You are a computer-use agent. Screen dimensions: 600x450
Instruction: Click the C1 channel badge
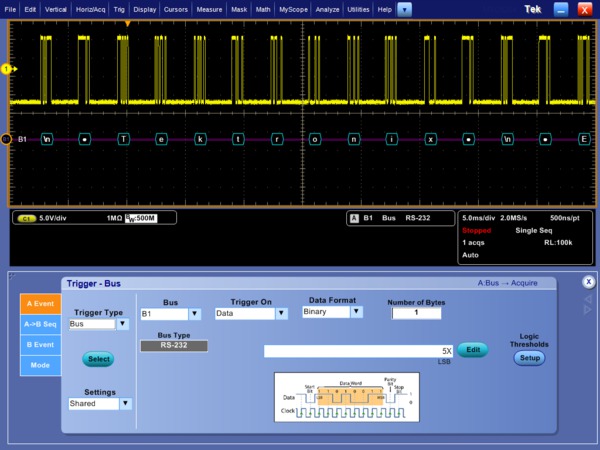coord(26,217)
